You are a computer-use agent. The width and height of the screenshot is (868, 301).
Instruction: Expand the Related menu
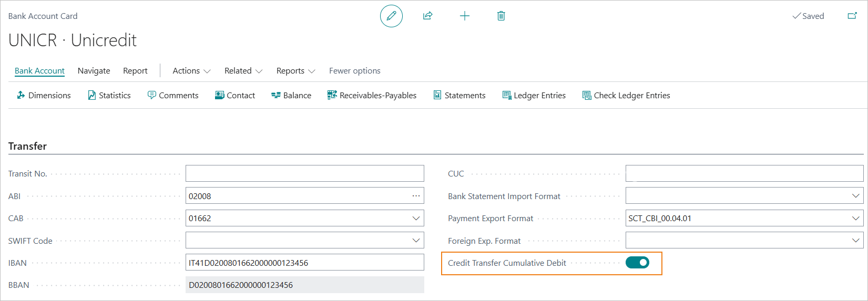(x=243, y=71)
